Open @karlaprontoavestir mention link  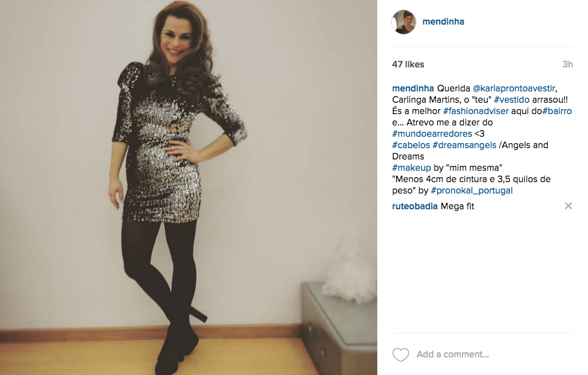[514, 88]
